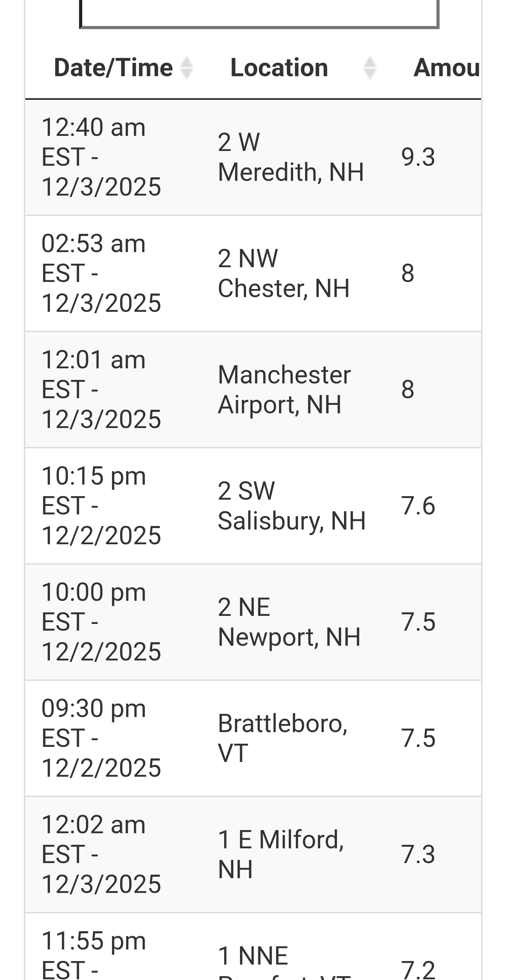Click the 09:30 pm EST timestamp cell
506x980 pixels.
click(101, 738)
